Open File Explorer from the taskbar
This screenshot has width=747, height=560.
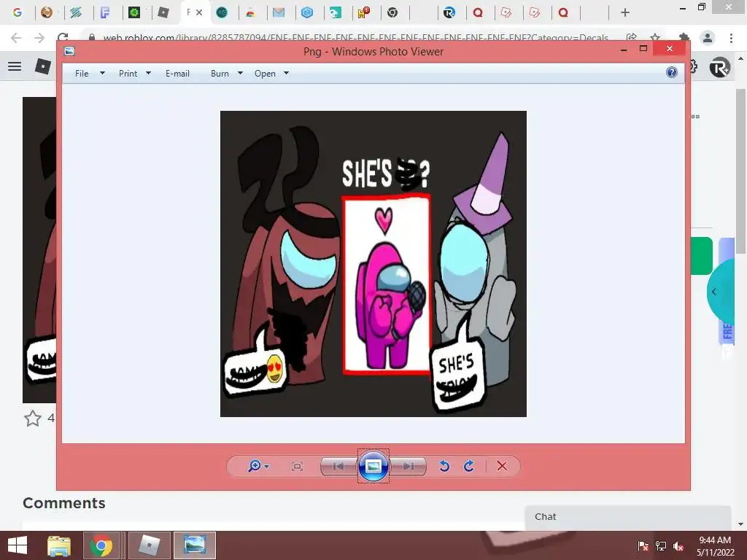click(59, 545)
